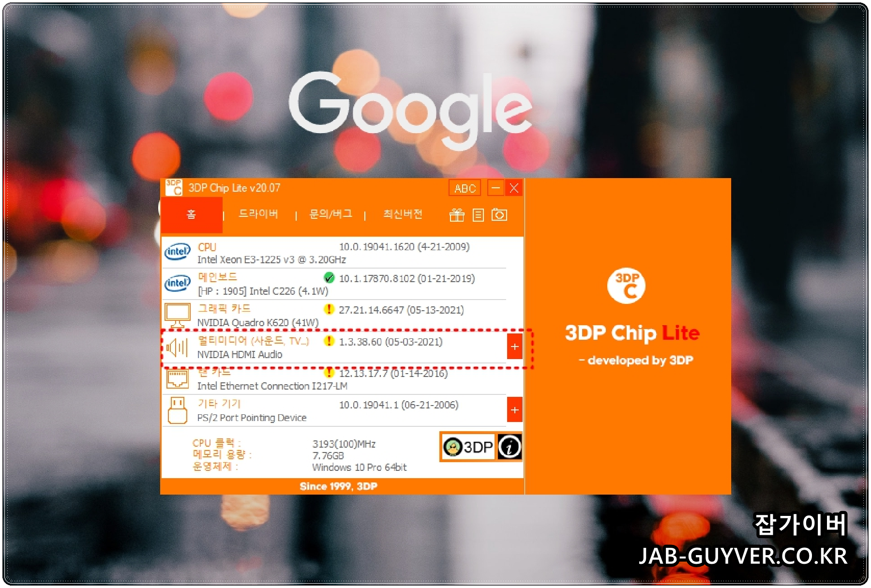The image size is (871, 588).
Task: Click the warning icon on NVIDIA HDMI Audio
Action: click(329, 341)
